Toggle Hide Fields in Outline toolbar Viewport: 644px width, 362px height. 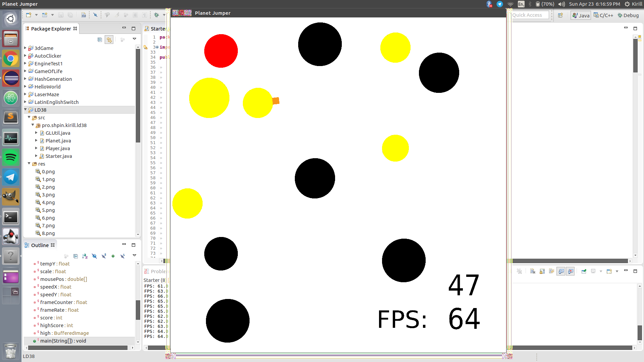pyautogui.click(x=94, y=256)
